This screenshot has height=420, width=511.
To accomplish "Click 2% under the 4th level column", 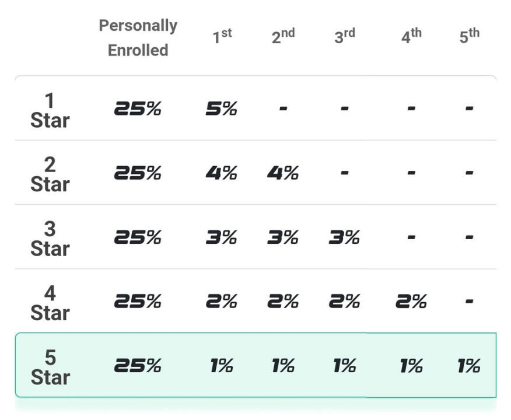I will (x=411, y=302).
